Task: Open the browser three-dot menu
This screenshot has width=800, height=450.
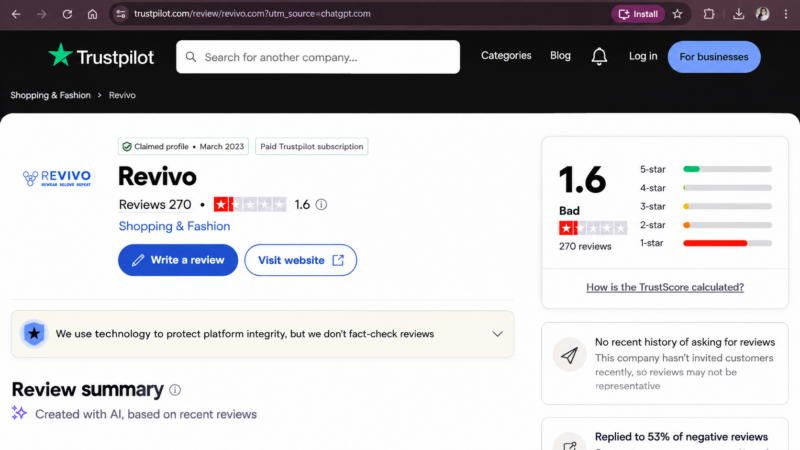Action: click(x=786, y=14)
